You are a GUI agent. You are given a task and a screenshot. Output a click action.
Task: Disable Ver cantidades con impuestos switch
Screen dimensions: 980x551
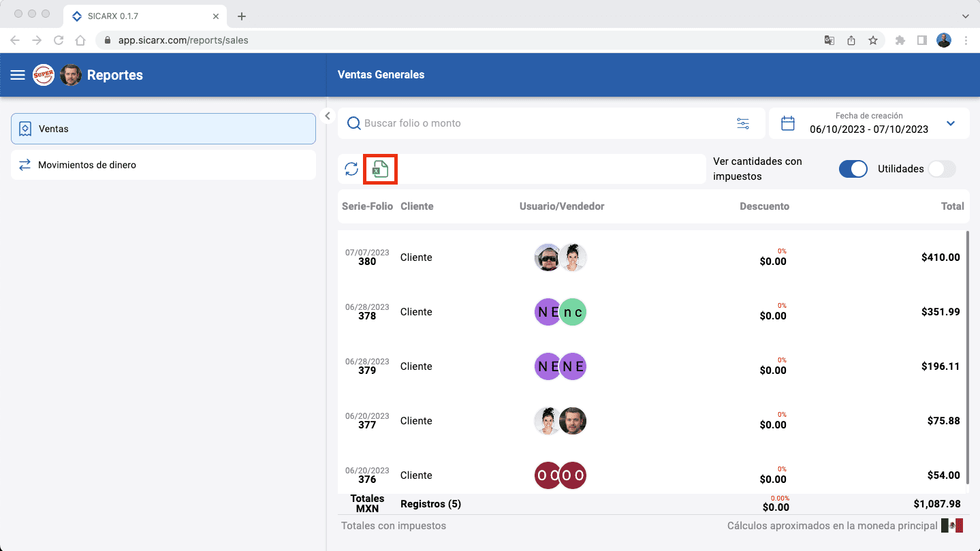click(x=853, y=169)
